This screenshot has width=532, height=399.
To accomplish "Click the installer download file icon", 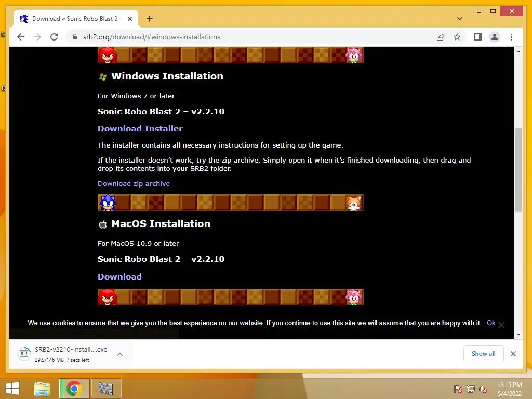I will [24, 354].
